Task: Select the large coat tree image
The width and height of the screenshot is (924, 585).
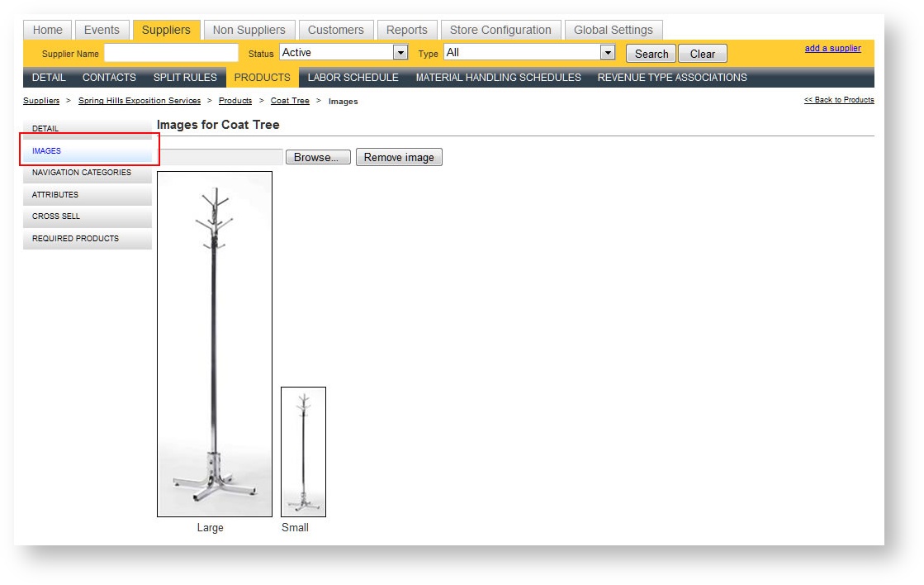Action: pos(215,344)
